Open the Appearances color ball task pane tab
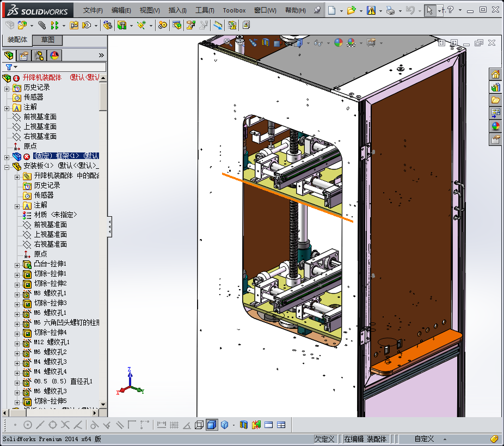 coord(495,126)
